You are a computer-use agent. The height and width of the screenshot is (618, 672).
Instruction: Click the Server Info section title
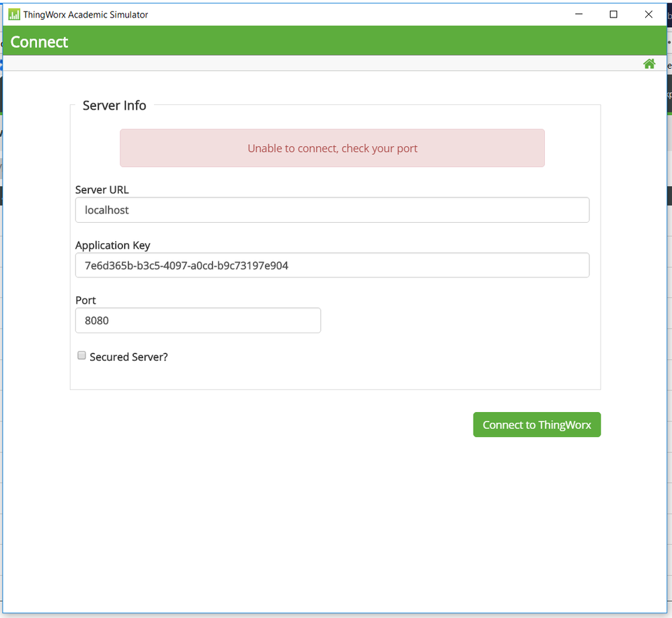(114, 106)
